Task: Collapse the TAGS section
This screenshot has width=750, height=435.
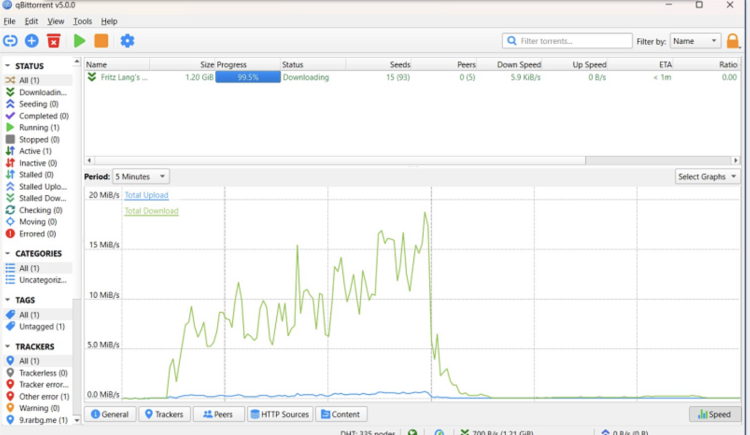Action: click(8, 300)
